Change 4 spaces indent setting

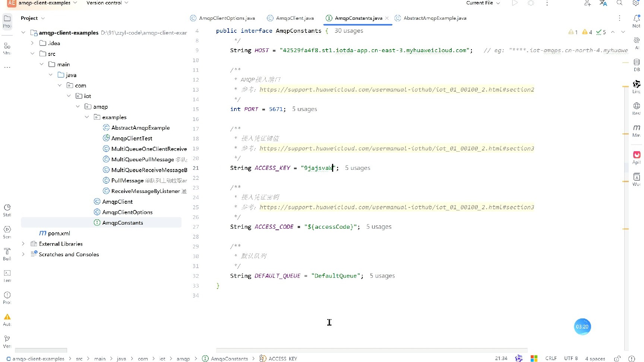coord(595,358)
